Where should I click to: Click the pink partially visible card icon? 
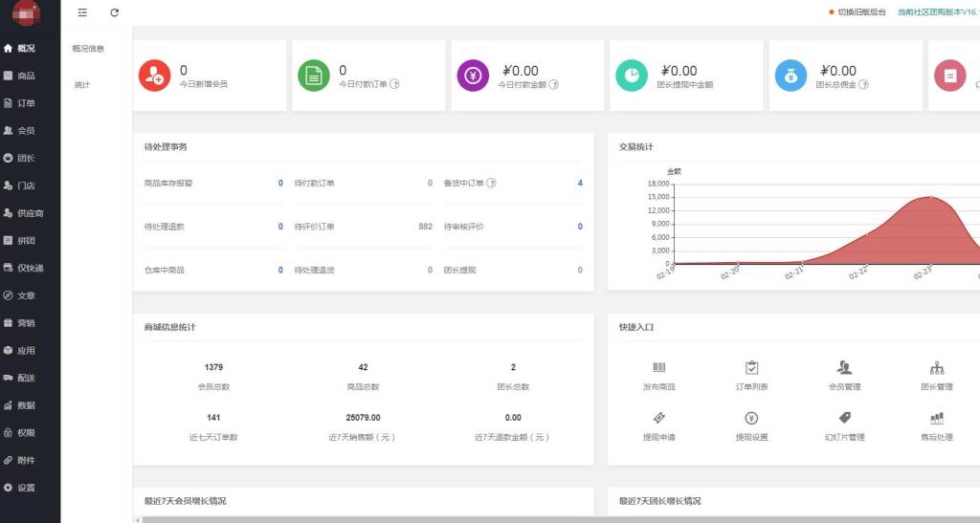click(950, 76)
